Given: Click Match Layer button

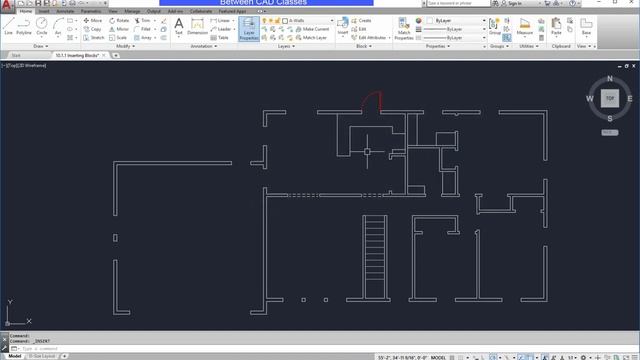Looking at the screenshot, I should point(311,38).
